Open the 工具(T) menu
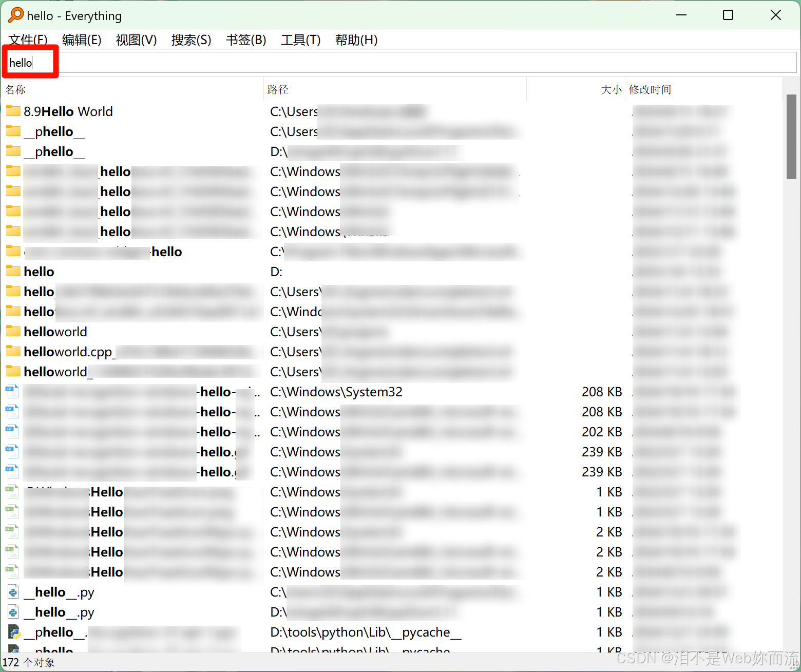The image size is (801, 672). [x=300, y=40]
